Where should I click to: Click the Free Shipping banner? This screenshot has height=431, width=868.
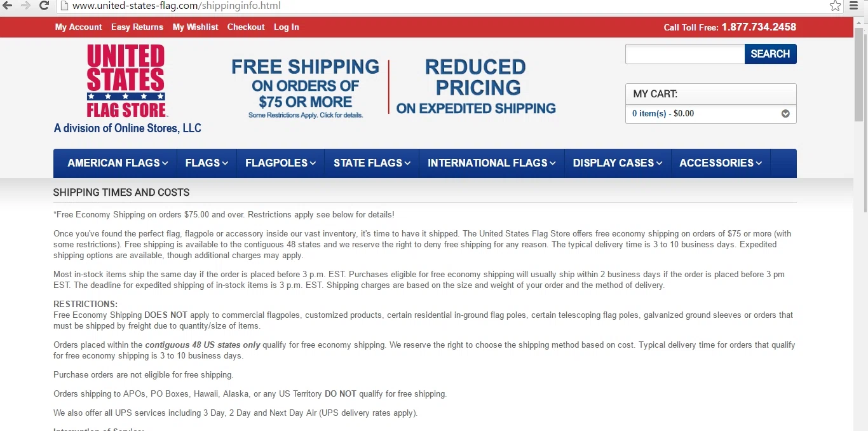pyautogui.click(x=305, y=88)
